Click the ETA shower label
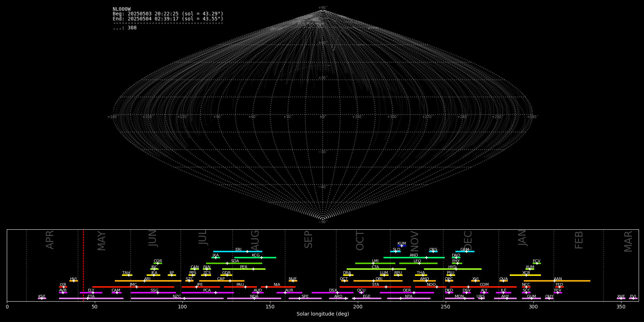The height and width of the screenshot is (322, 644). [x=91, y=296]
